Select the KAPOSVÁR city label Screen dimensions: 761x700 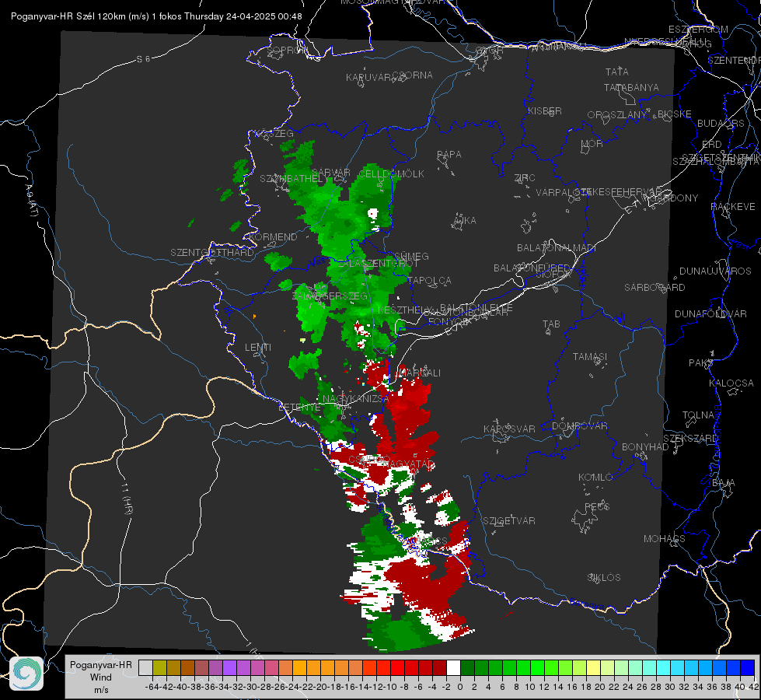[509, 429]
